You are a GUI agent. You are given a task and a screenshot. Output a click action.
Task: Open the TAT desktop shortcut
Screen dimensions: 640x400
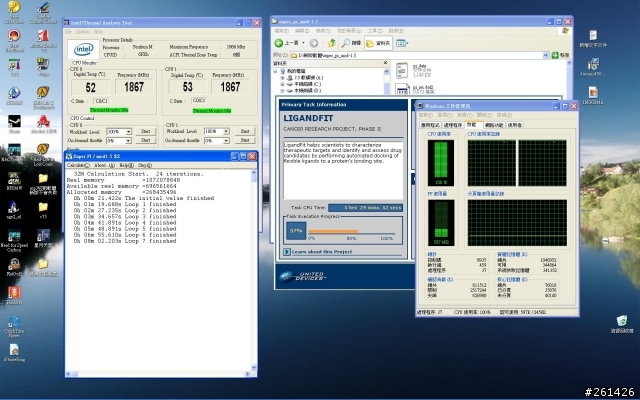click(x=14, y=64)
